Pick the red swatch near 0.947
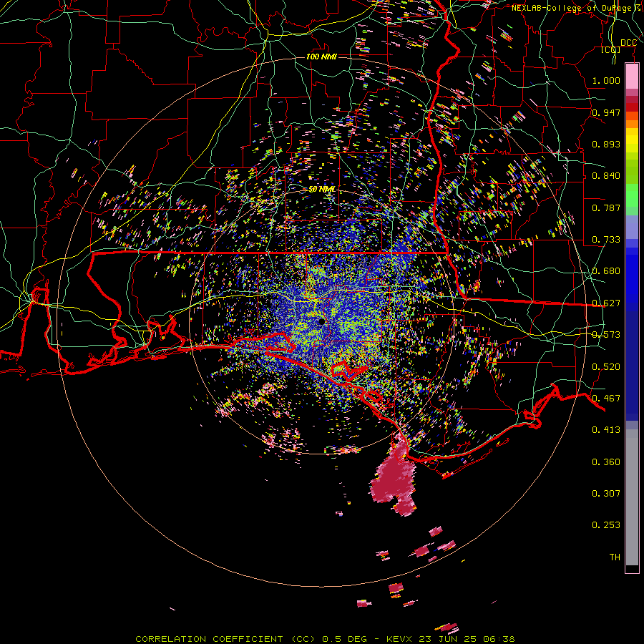This screenshot has width=644, height=644. [632, 107]
